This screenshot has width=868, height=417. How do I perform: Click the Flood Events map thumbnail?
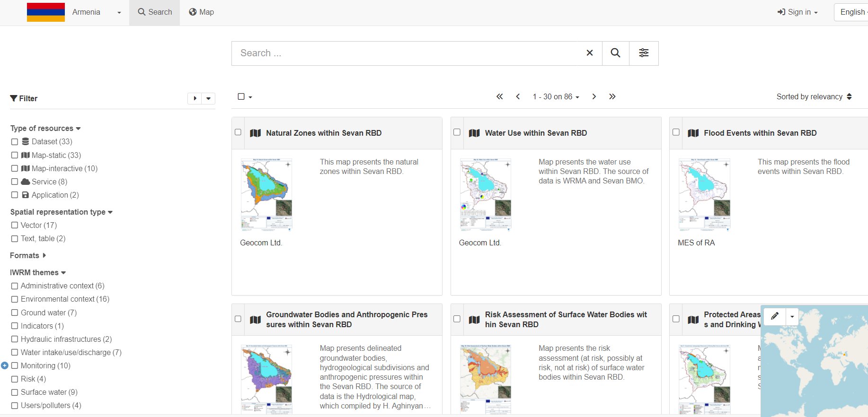704,194
